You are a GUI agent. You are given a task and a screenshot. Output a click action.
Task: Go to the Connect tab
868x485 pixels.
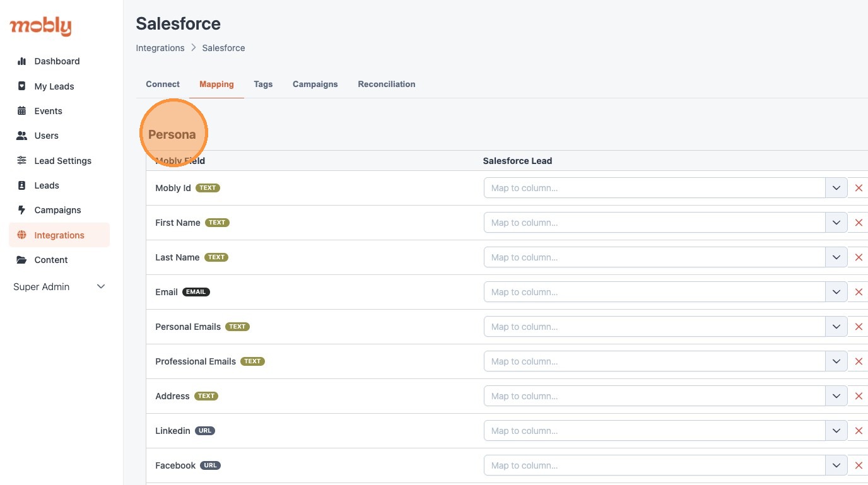163,84
